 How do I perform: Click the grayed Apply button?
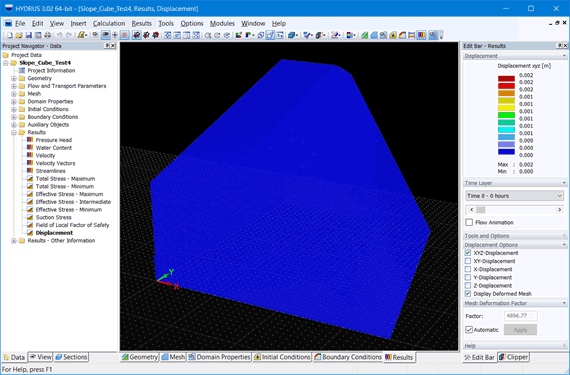(x=520, y=330)
